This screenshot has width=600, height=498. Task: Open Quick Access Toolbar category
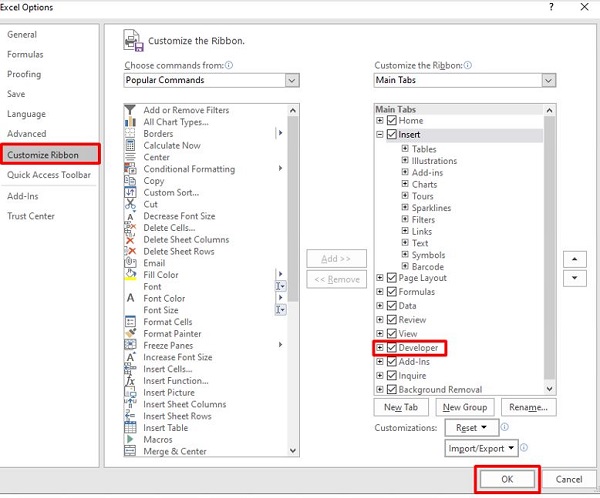[49, 175]
